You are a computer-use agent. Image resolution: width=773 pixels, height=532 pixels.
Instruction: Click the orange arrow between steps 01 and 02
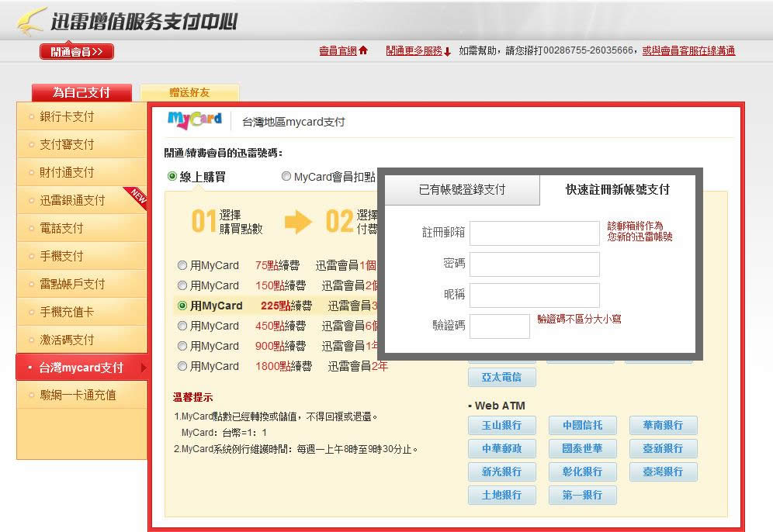(x=298, y=222)
